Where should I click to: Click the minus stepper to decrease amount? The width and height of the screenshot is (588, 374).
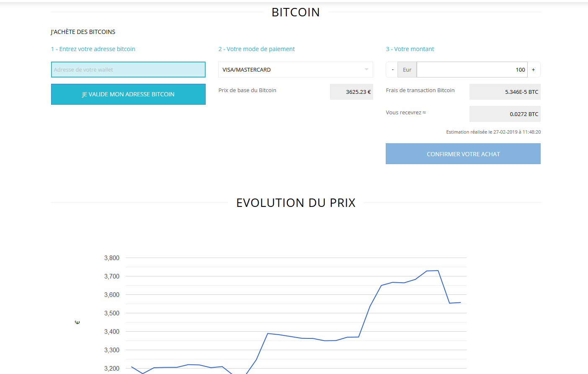tap(392, 70)
